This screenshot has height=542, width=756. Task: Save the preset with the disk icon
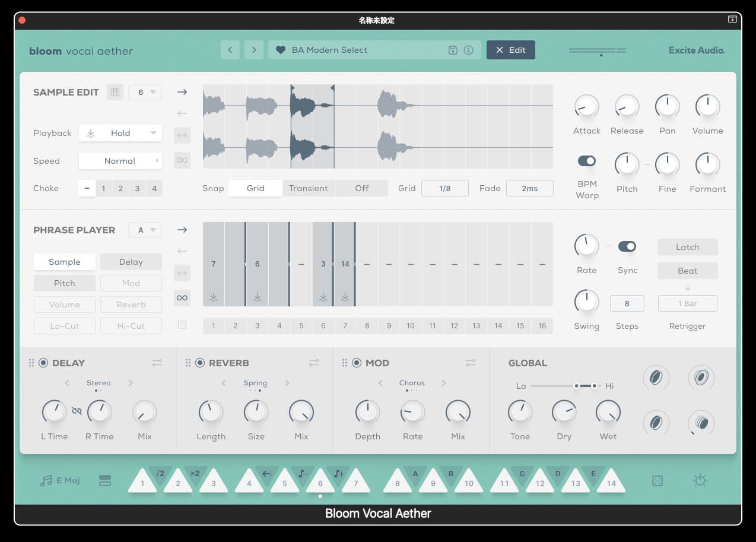453,50
